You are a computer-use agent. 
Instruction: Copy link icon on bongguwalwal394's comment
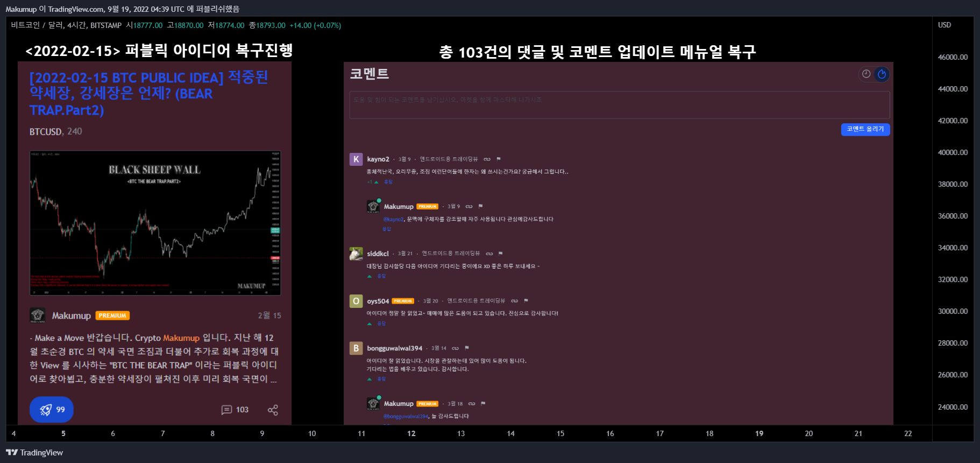point(456,348)
